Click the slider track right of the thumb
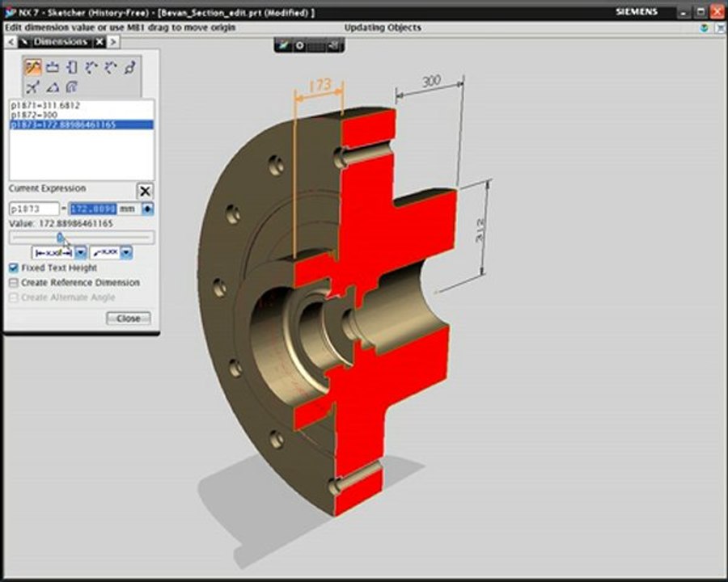This screenshot has height=582, width=728. tap(107, 237)
